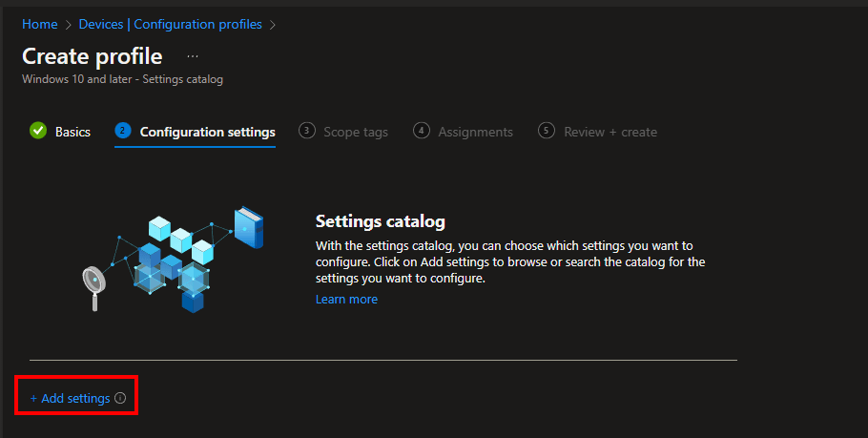The height and width of the screenshot is (438, 868).
Task: Click + Add settings
Action: 70,398
